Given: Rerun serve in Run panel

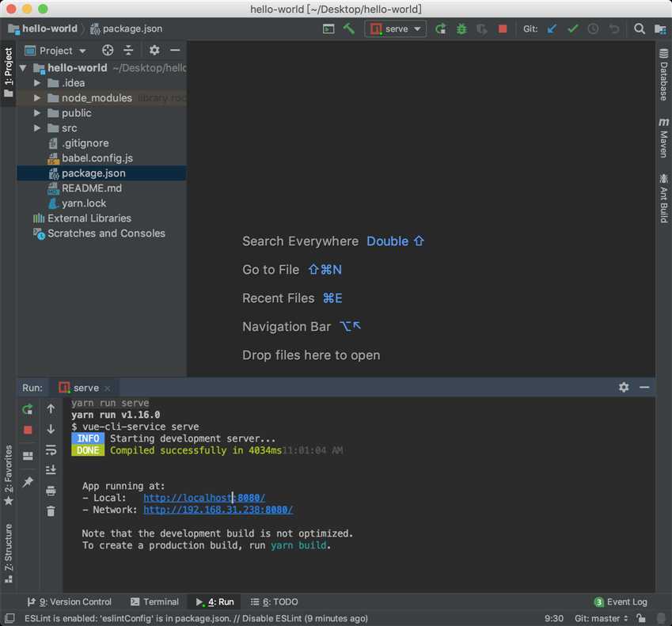Looking at the screenshot, I should click(28, 409).
